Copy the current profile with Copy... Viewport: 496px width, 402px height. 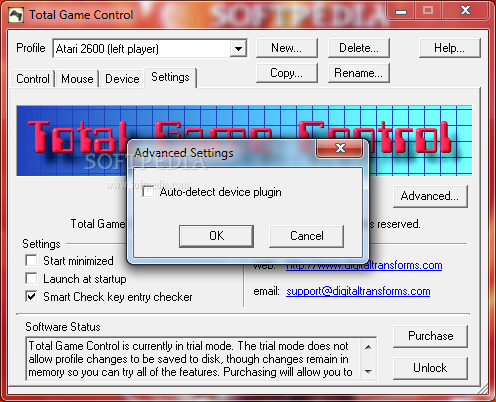[287, 73]
